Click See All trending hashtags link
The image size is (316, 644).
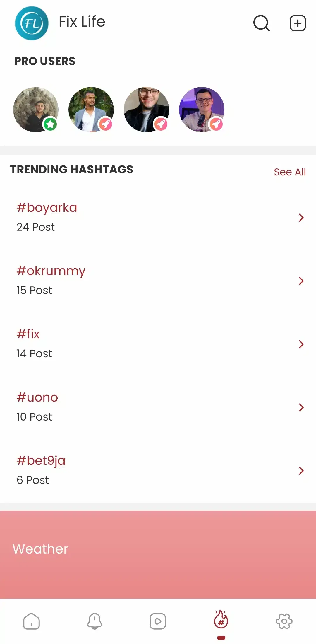tap(290, 172)
